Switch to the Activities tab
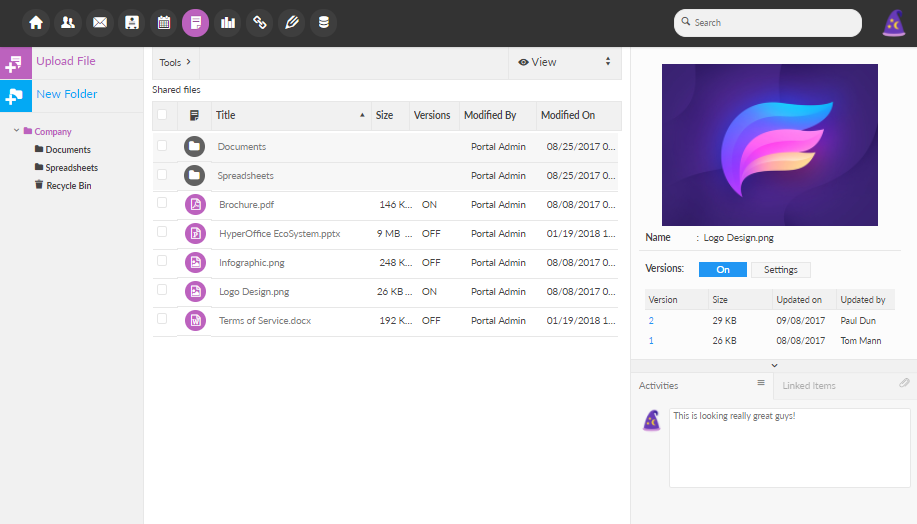This screenshot has height=524, width=917. coord(702,386)
